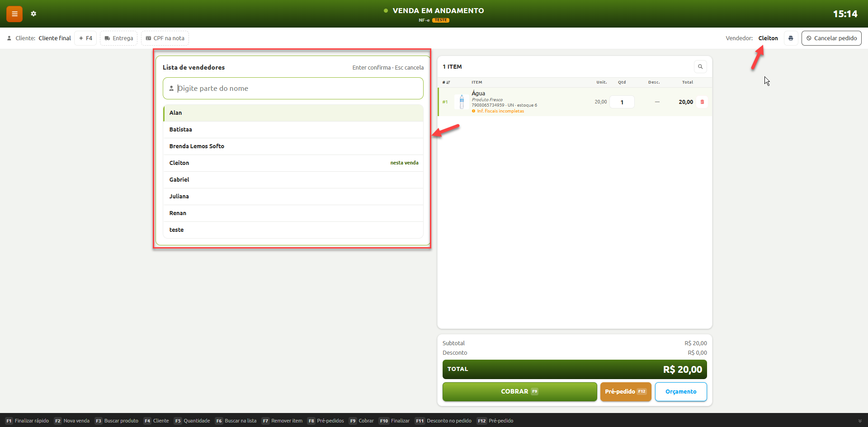Click the green COBRAR button
This screenshot has height=427, width=868.
(520, 392)
